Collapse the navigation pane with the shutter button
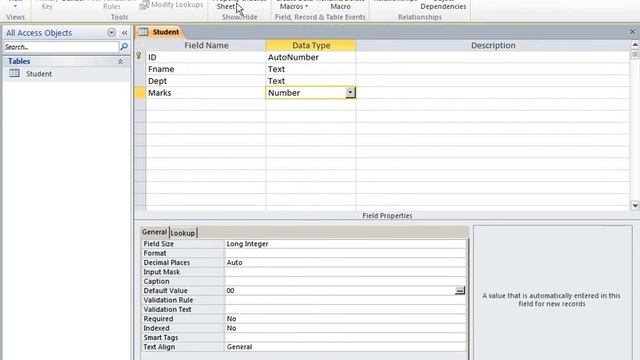This screenshot has height=360, width=640. [124, 33]
